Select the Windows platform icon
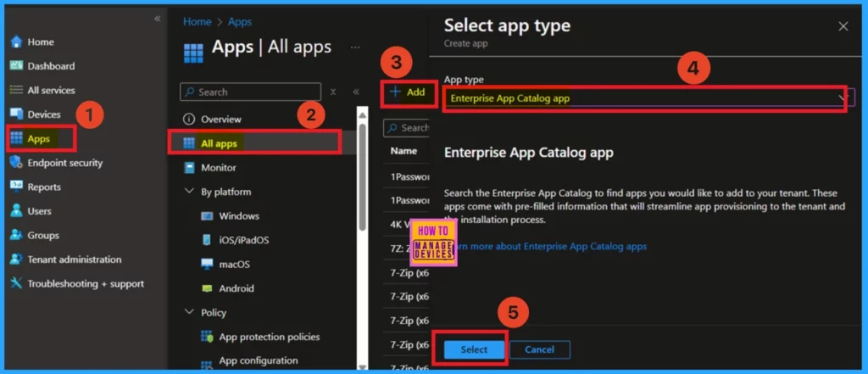 click(x=207, y=216)
